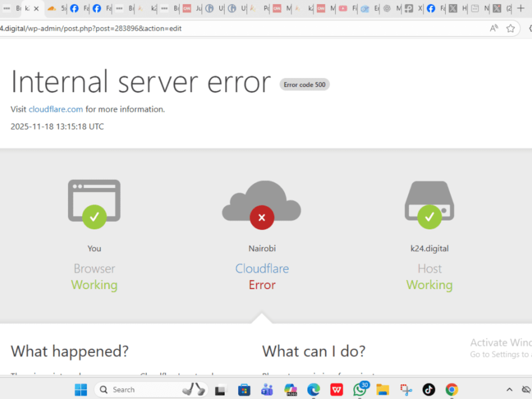Open the YouTube tab in tab strip

click(343, 9)
